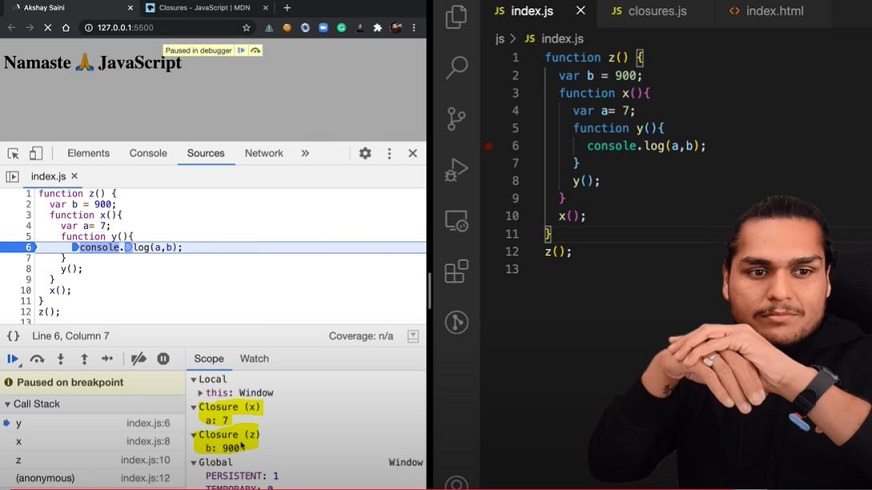
Task: Close index.js file tab in DevTools Sources
Action: [75, 176]
